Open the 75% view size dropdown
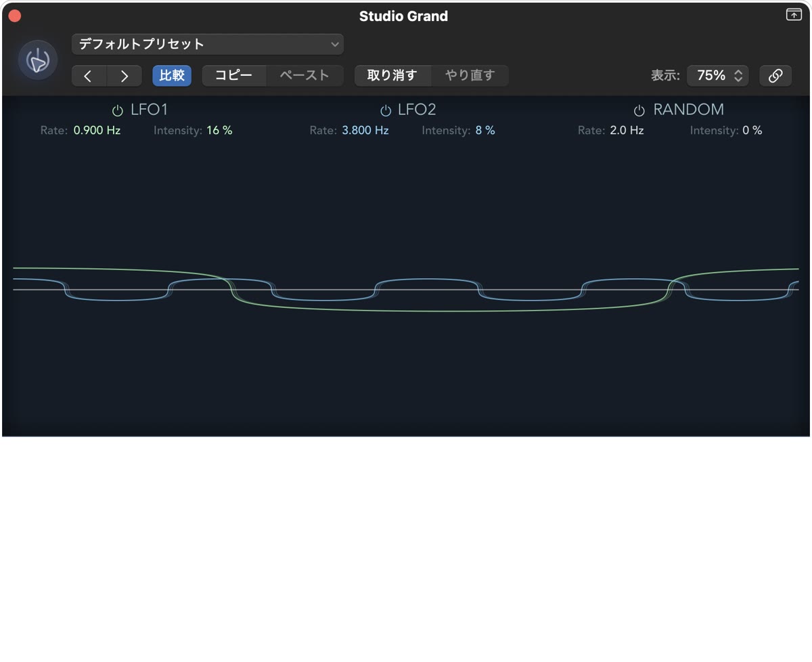The height and width of the screenshot is (662, 812). [x=718, y=75]
